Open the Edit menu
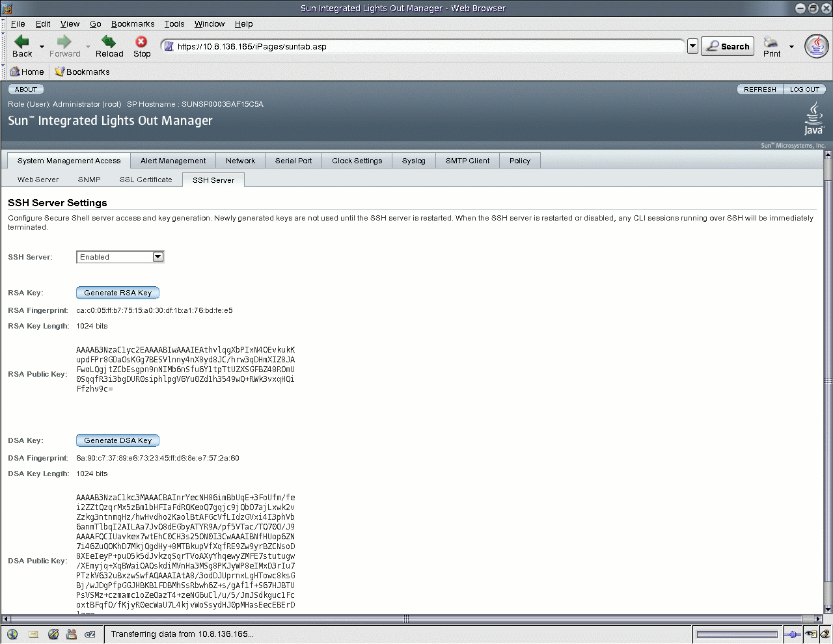 43,24
